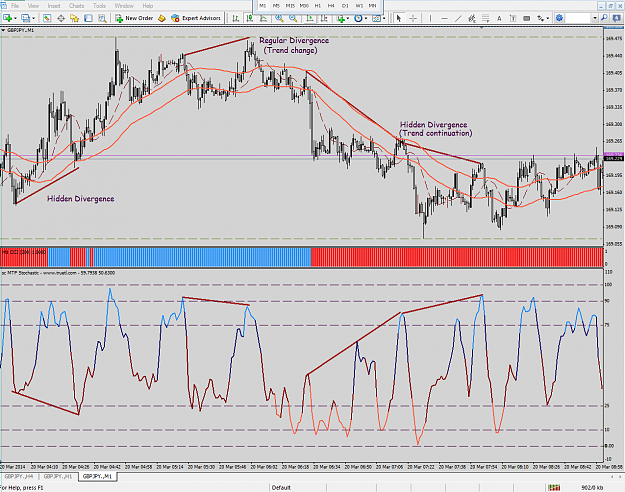Click the Templates icon
Image resolution: width=625 pixels, height=492 pixels.
[376, 18]
